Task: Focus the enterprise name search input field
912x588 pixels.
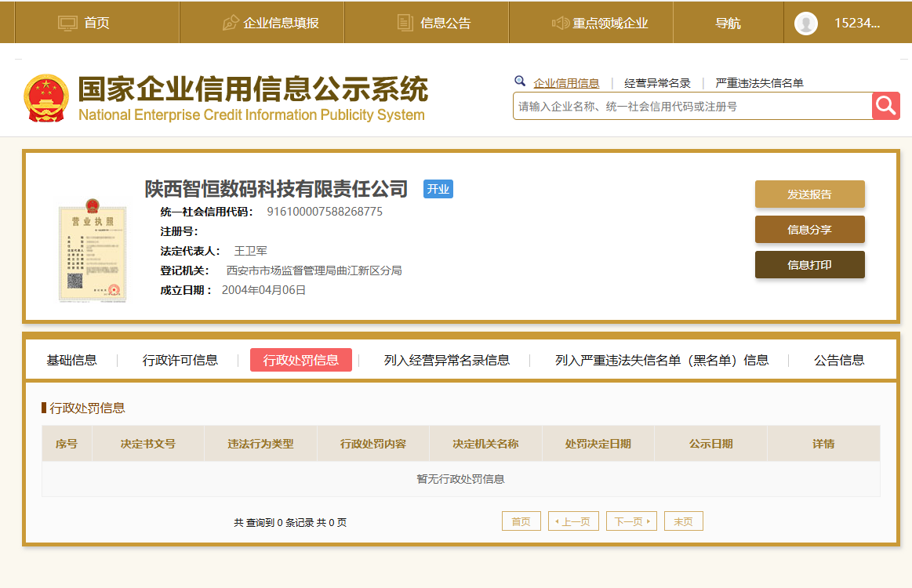Action: (x=690, y=106)
